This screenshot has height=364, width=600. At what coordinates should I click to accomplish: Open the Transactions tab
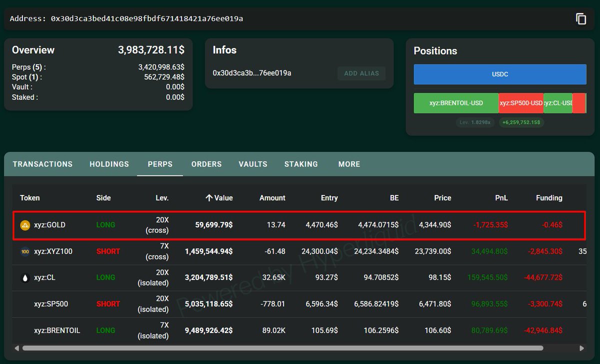click(x=42, y=164)
